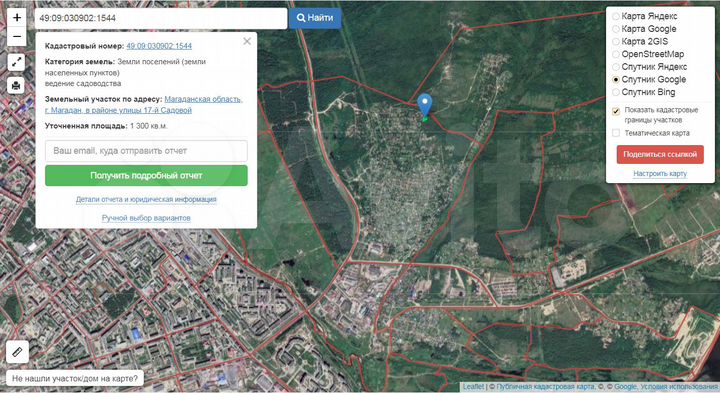The width and height of the screenshot is (720, 393).
Task: Open Детали отчета и юридическая информация link
Action: pyautogui.click(x=146, y=199)
